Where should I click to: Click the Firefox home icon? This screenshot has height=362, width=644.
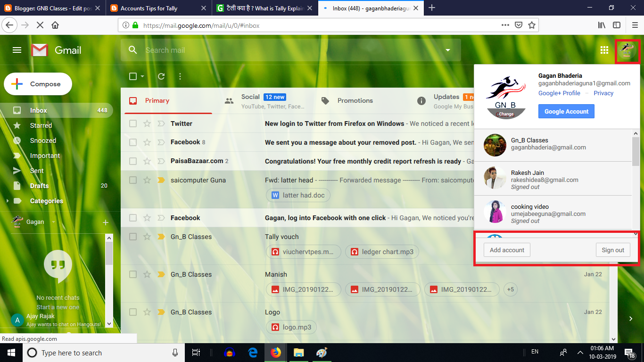point(55,25)
